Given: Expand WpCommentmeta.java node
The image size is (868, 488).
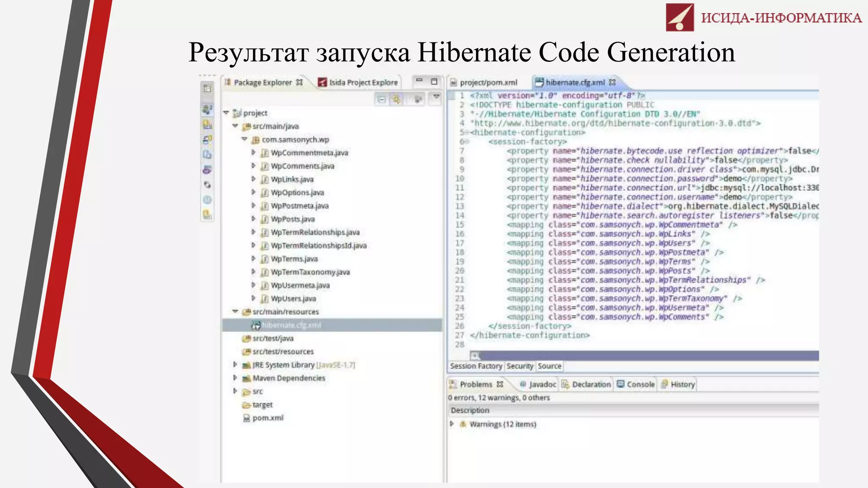Looking at the screenshot, I should point(253,152).
